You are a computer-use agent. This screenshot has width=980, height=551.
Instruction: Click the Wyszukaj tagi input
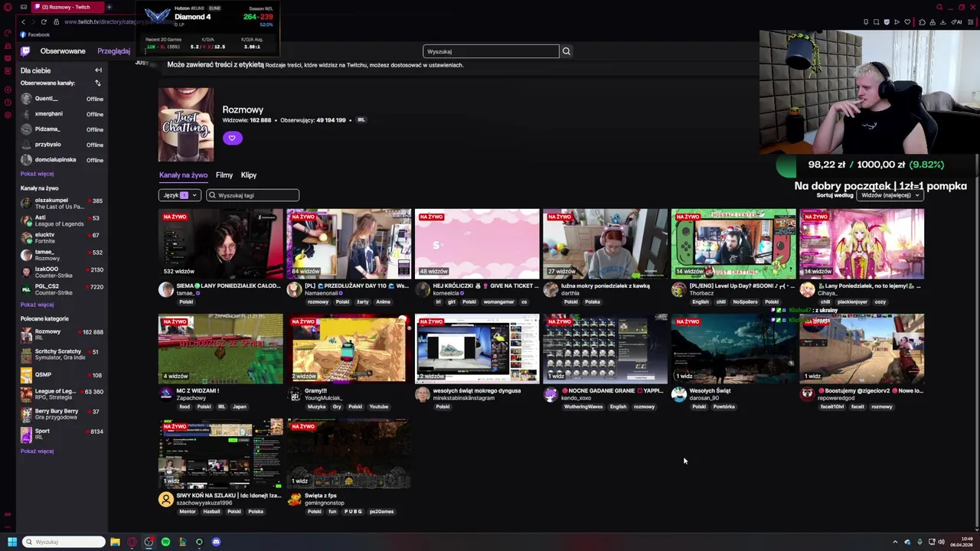click(253, 195)
